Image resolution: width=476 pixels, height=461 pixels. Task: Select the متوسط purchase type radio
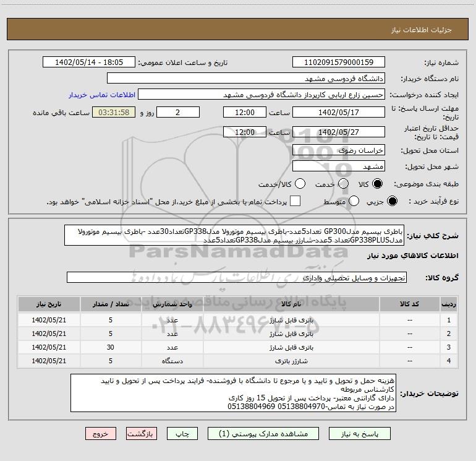click(x=354, y=201)
